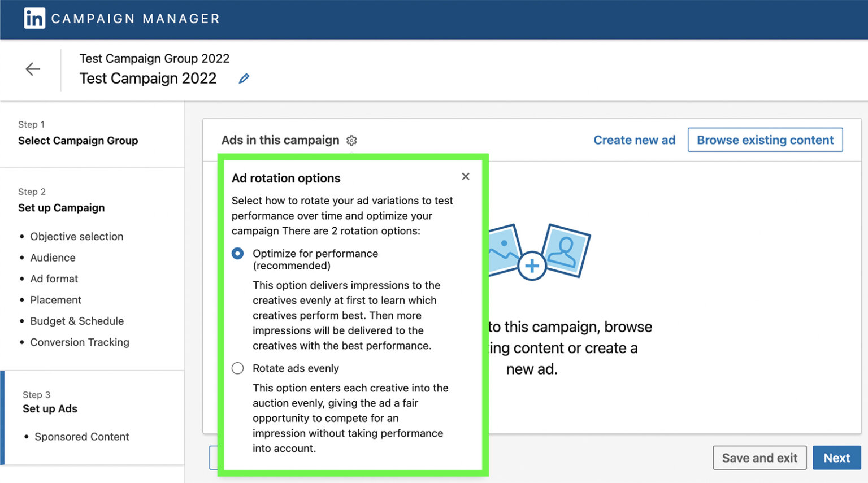Go to Objective selection section
The height and width of the screenshot is (483, 868).
pos(77,237)
